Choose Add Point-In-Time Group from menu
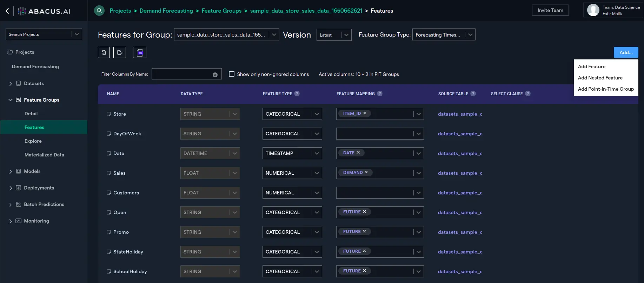644x283 pixels. point(606,89)
